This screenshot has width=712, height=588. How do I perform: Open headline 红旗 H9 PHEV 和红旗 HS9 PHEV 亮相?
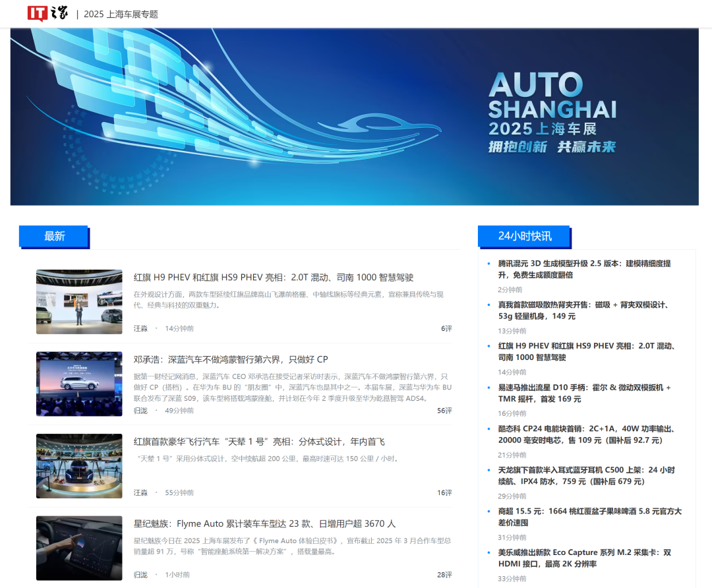click(274, 278)
